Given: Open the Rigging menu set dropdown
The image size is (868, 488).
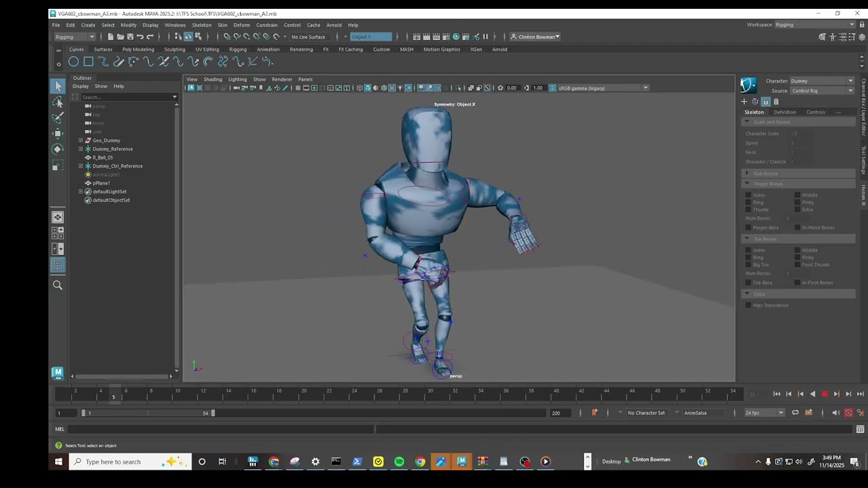Looking at the screenshot, I should coord(75,37).
